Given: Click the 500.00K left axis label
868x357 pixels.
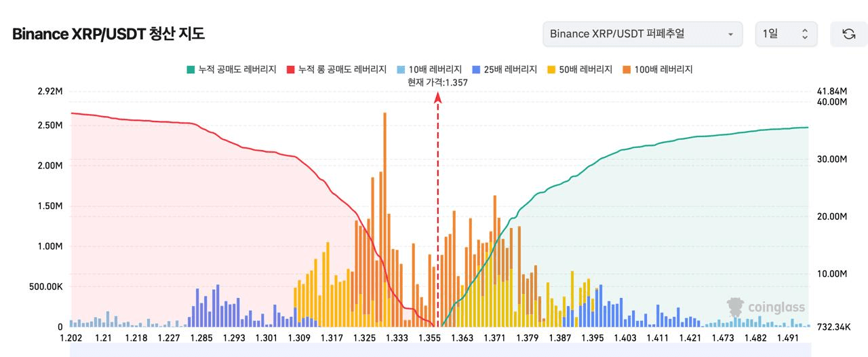Looking at the screenshot, I should 46,286.
